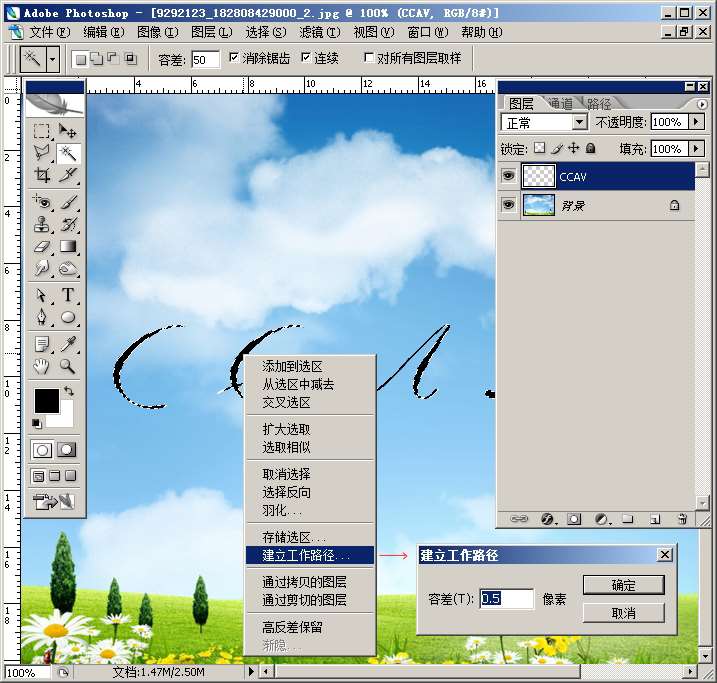Viewport: 717px width, 683px height.
Task: Reset to default black and white colors
Action: click(x=37, y=423)
